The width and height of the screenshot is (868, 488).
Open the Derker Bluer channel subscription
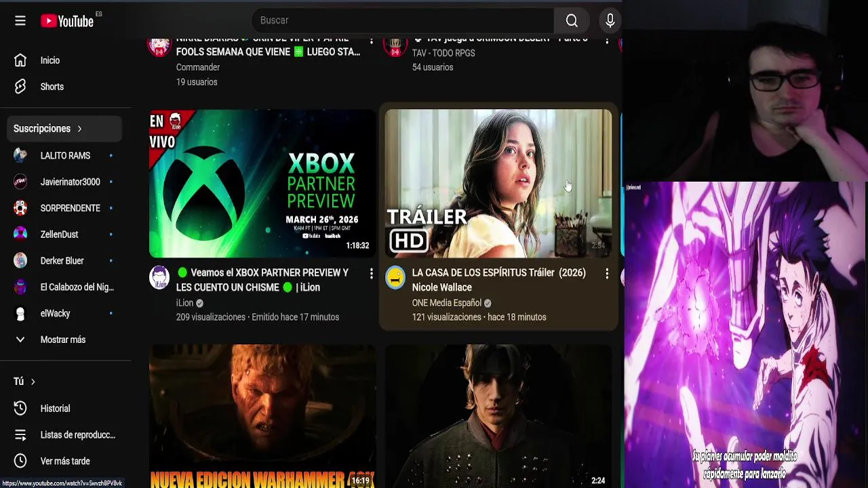(64, 261)
